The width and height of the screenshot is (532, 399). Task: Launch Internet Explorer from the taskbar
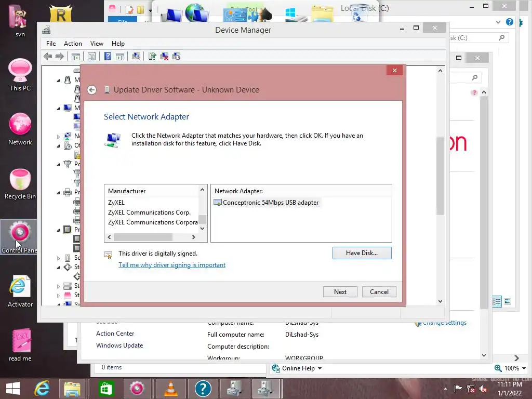point(42,389)
